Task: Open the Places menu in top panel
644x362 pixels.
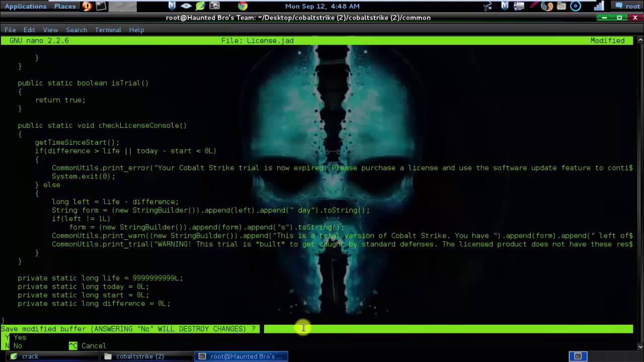Action: (x=65, y=6)
